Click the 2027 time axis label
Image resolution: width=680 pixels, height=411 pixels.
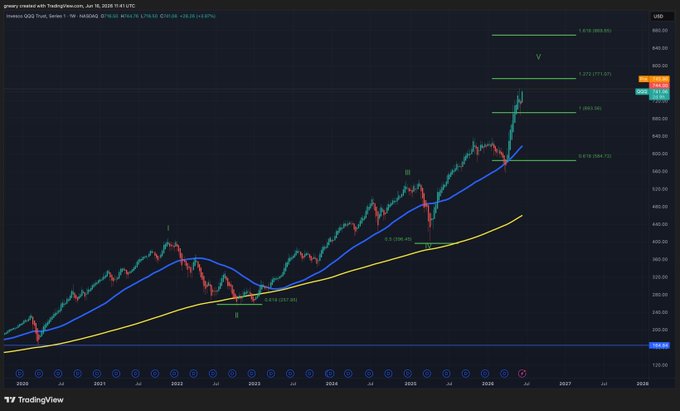(x=565, y=384)
